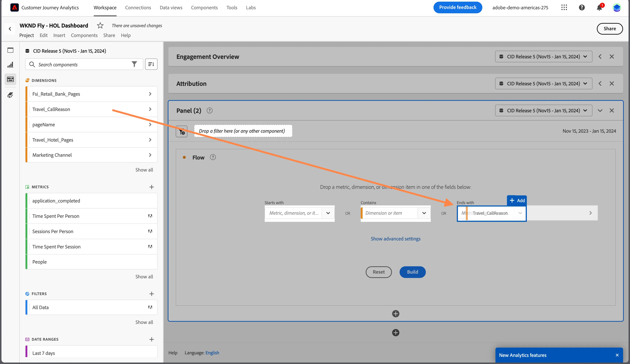Expand Fsi_Retail_Bank_Pages dimension chevron
The height and width of the screenshot is (364, 630).
150,94
